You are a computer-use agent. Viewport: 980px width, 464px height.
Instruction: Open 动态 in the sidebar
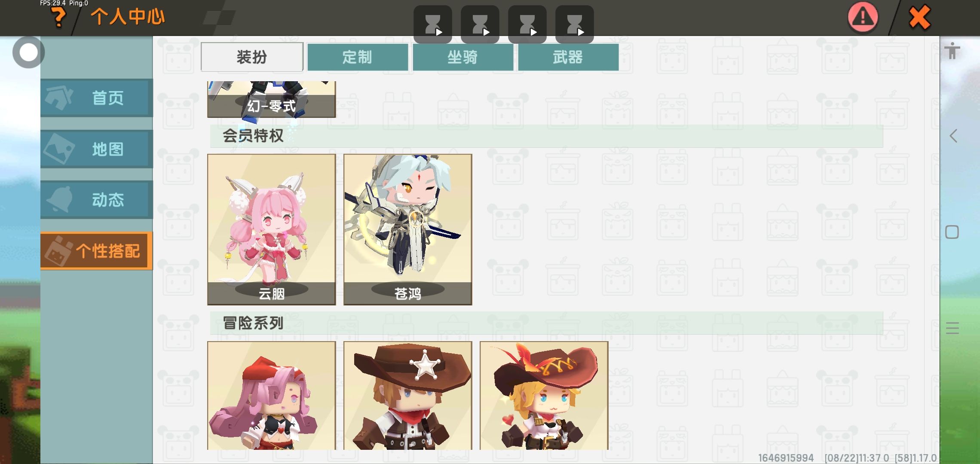pyautogui.click(x=97, y=200)
